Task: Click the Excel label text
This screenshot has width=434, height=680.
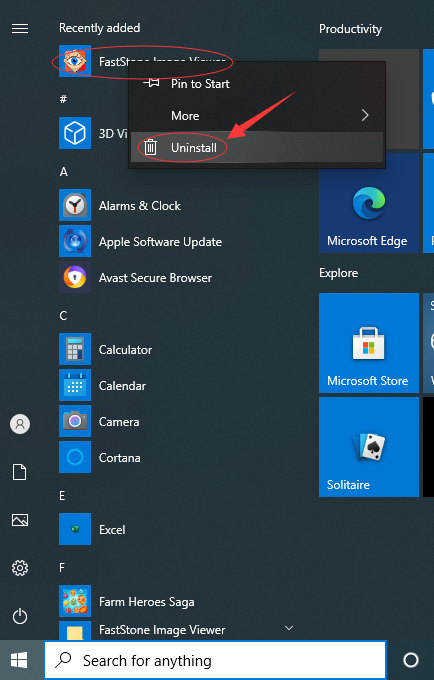Action: click(112, 530)
